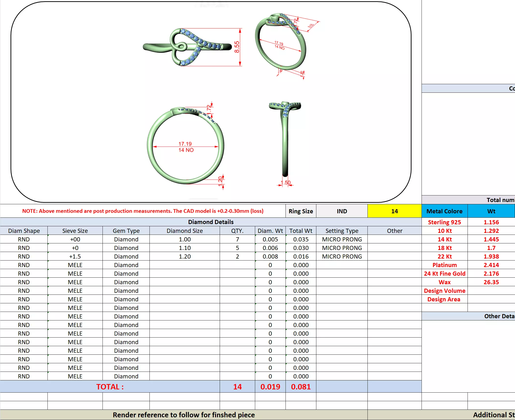Image resolution: width=515 pixels, height=420 pixels.
Task: Select the Platinum metal label
Action: pyautogui.click(x=444, y=265)
